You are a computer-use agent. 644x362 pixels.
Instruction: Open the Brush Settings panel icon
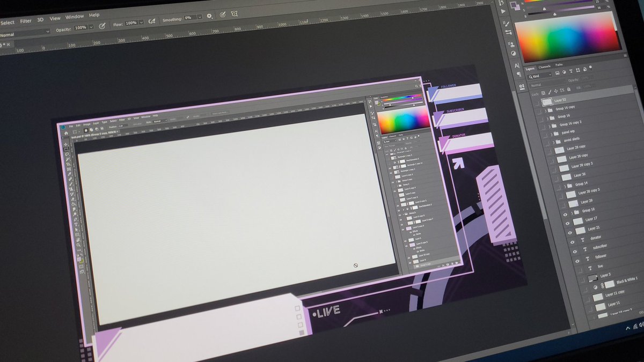[x=507, y=24]
